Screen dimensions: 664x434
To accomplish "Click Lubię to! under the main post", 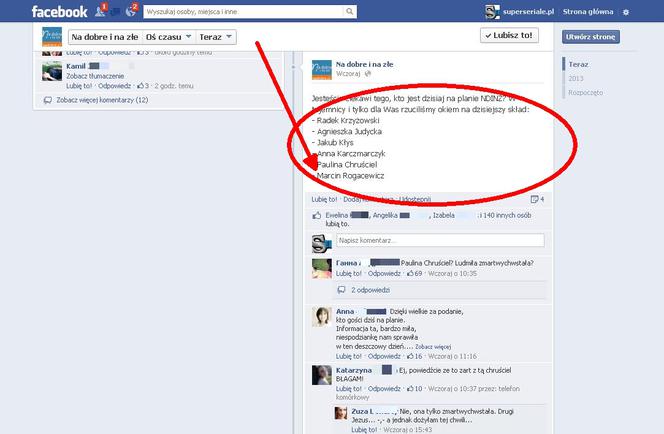I will point(324,199).
